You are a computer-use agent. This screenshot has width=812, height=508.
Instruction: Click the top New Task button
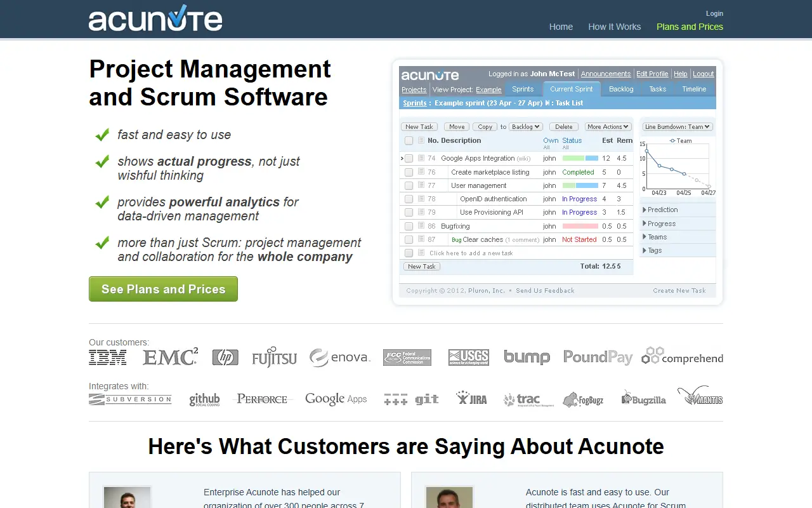point(419,127)
